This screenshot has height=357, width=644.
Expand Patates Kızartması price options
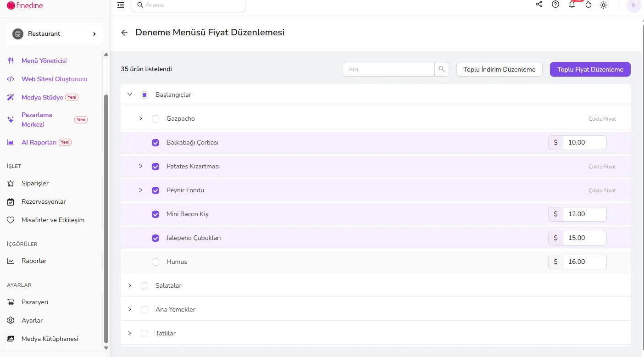tap(141, 166)
